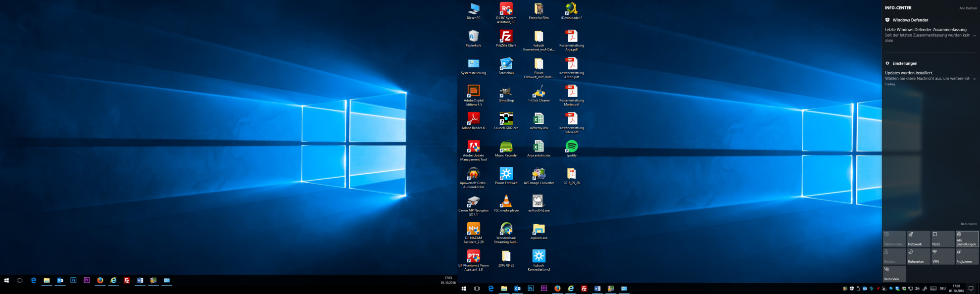Select the Adobe Digital Editions 4.5 shortcut

[474, 95]
